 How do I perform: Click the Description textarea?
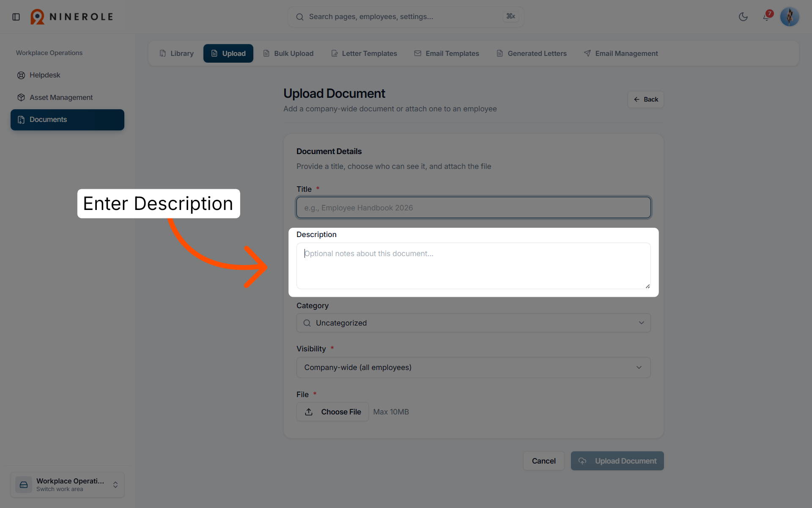(x=473, y=266)
